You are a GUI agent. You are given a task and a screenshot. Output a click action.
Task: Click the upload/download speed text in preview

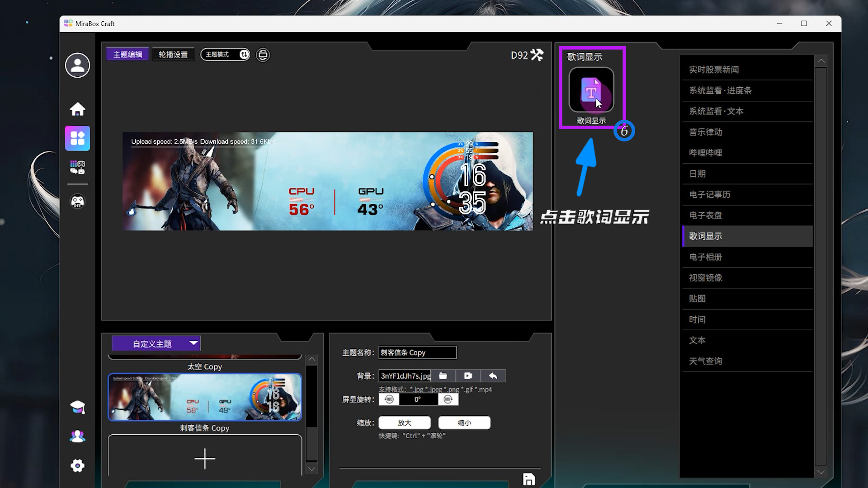point(203,141)
